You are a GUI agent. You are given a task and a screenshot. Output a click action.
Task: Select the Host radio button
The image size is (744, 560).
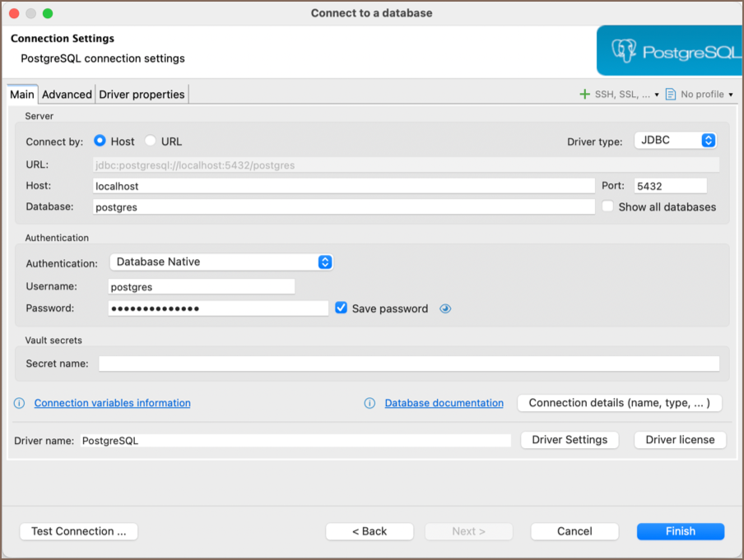(x=100, y=141)
